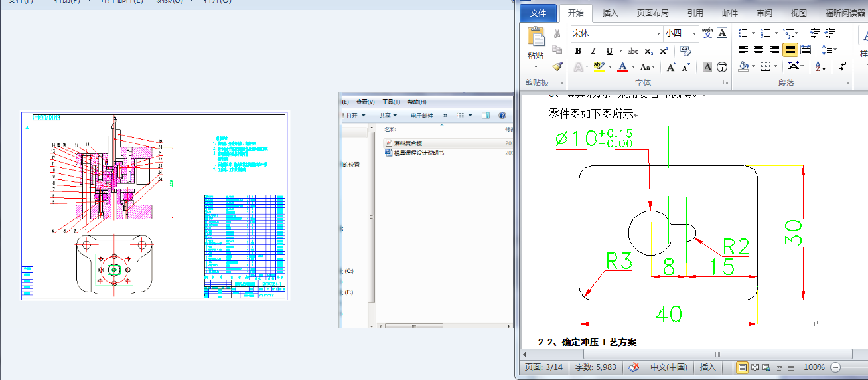
Task: Toggle the Explorer preview pane icon
Action: [486, 116]
